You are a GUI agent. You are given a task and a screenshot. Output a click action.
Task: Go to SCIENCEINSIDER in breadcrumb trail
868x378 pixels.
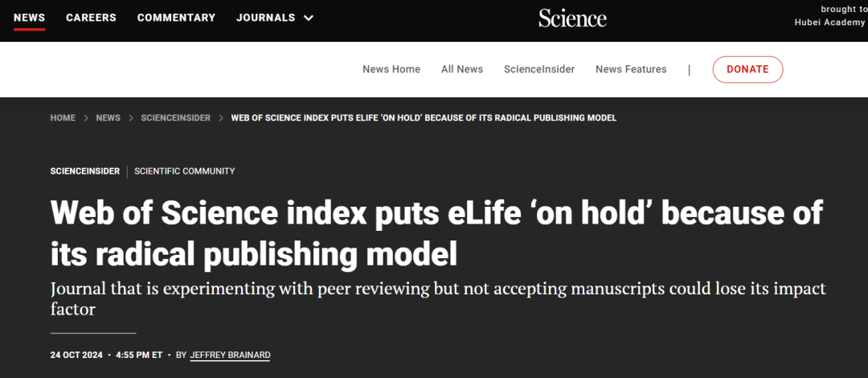click(x=175, y=118)
